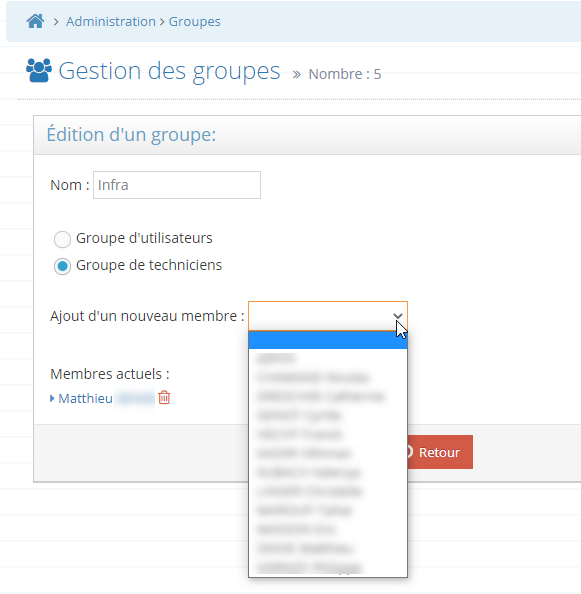This screenshot has width=581, height=594.
Task: Open the Ajout d'un nouveau membre combo box
Action: (x=328, y=316)
